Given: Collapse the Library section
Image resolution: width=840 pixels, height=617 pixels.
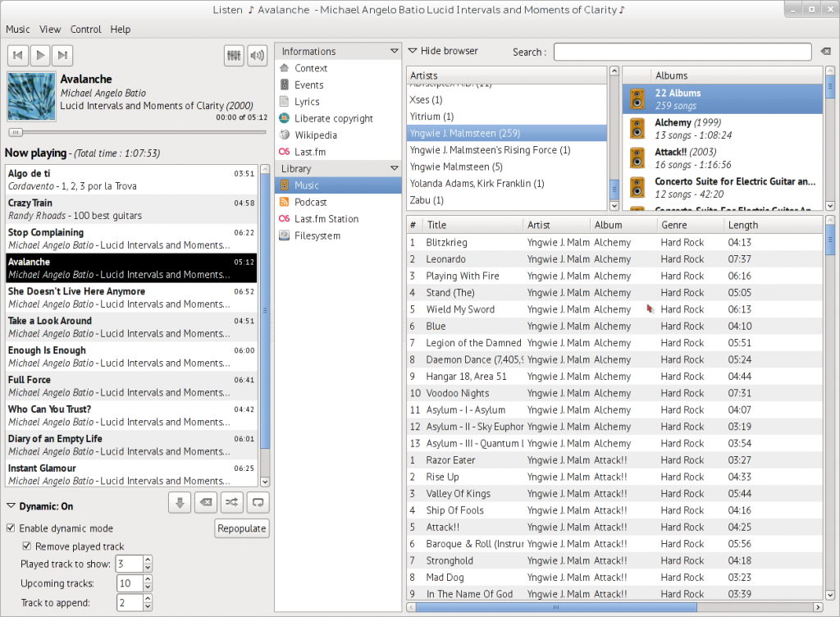Looking at the screenshot, I should [x=395, y=168].
